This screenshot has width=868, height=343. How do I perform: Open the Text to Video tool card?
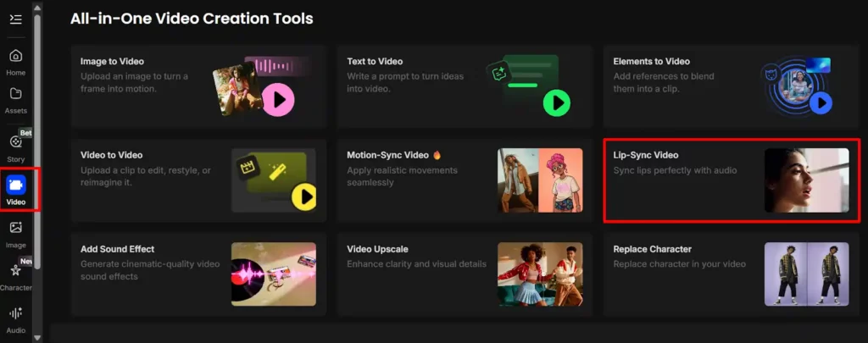[465, 86]
